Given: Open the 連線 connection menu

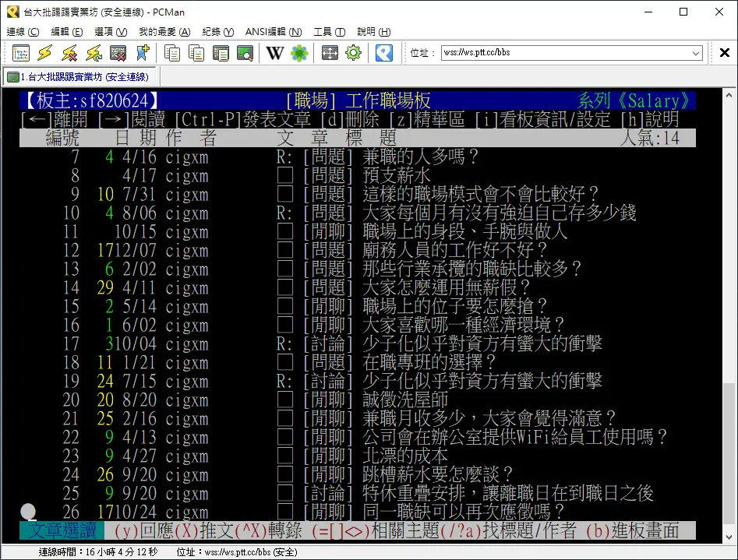Looking at the screenshot, I should click(x=23, y=32).
